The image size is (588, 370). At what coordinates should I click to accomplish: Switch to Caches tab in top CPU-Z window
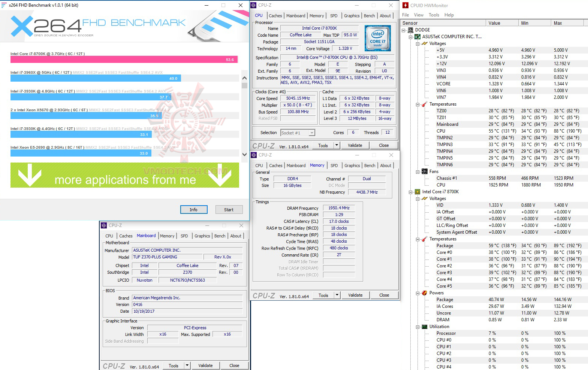pos(275,16)
